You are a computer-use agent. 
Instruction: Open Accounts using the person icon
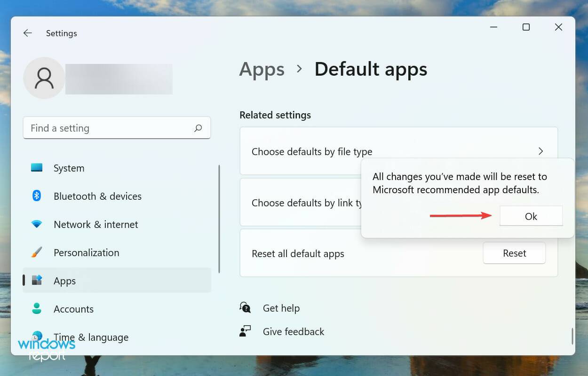[x=37, y=309]
